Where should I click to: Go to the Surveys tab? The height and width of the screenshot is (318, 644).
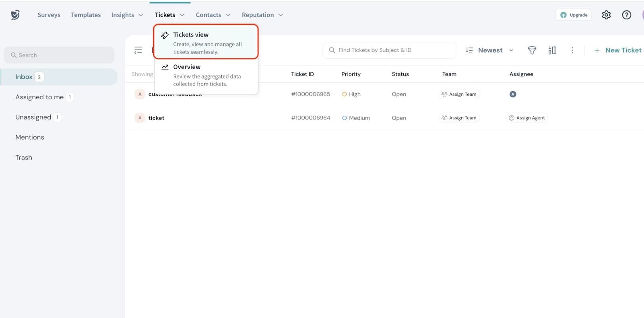pos(49,15)
